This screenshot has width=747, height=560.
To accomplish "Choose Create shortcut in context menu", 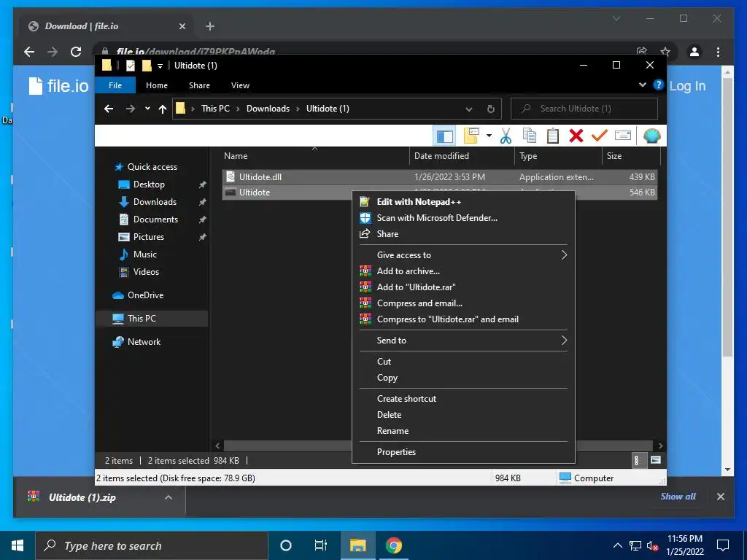I will [x=463, y=399].
